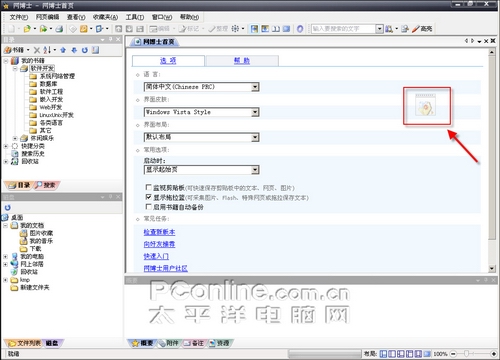Screen dimensions: 500x360
Task: Click the binoculars search icon
Action: coord(389,29)
